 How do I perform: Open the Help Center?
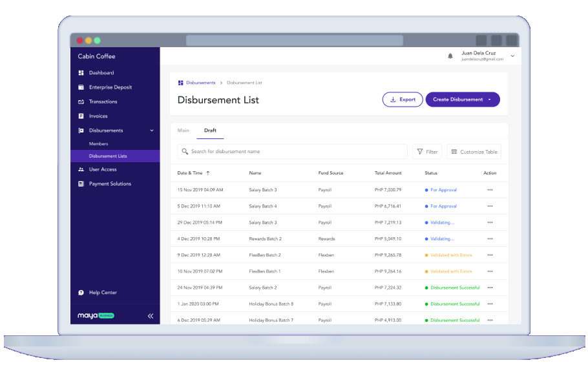point(103,293)
